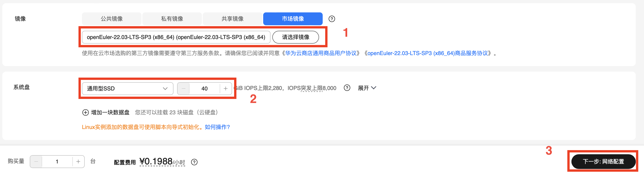Click the system disk size field showing 40
The width and height of the screenshot is (644, 174).
click(x=205, y=89)
